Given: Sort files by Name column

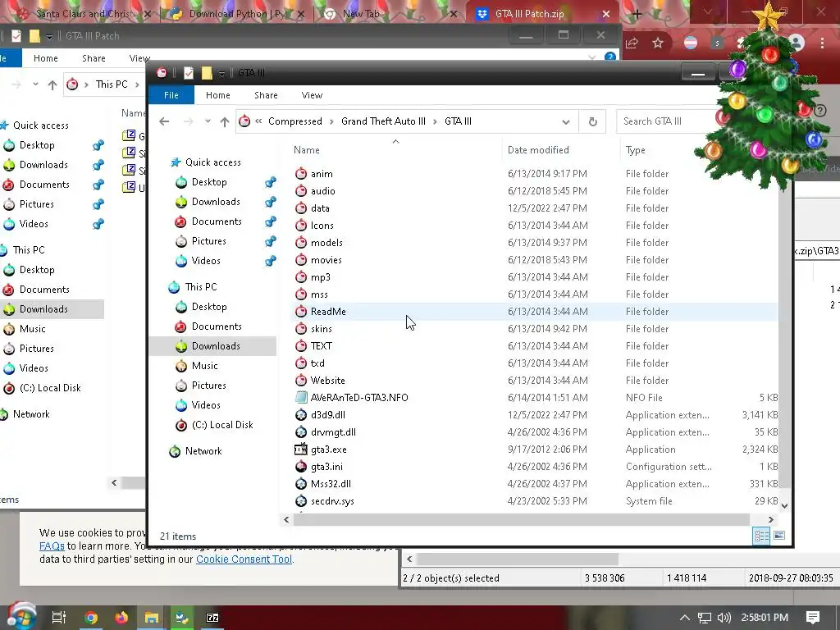Looking at the screenshot, I should pos(307,150).
